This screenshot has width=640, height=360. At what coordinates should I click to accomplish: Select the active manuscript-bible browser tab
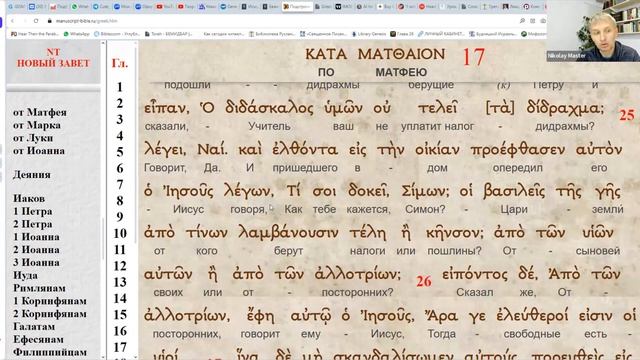click(298, 7)
